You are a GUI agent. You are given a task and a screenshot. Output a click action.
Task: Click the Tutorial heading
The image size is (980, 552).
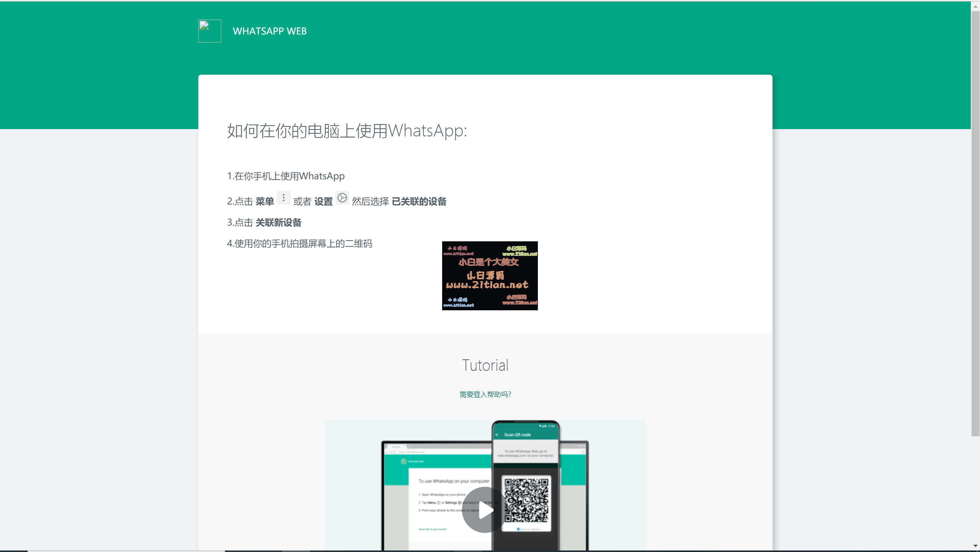coord(485,365)
